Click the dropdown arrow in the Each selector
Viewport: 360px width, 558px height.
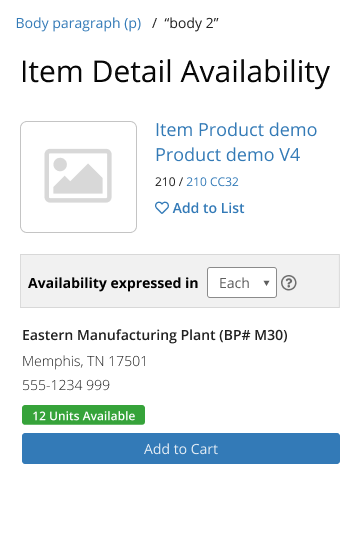tap(266, 283)
